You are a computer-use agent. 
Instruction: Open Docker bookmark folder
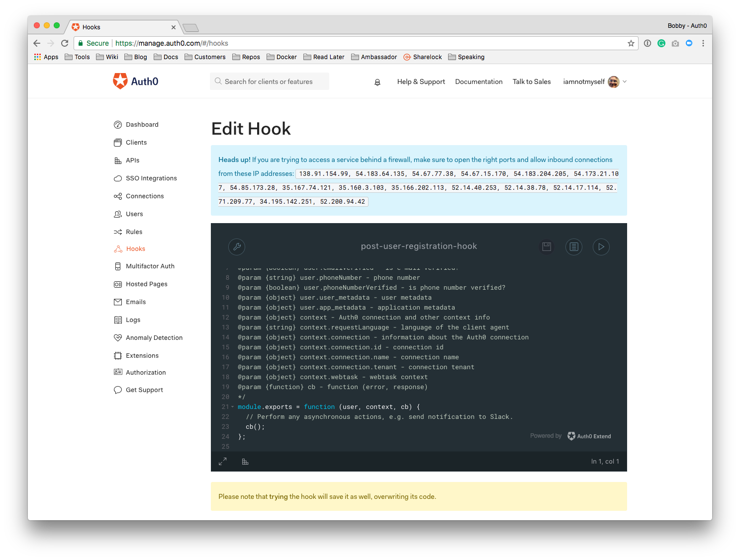tap(281, 57)
